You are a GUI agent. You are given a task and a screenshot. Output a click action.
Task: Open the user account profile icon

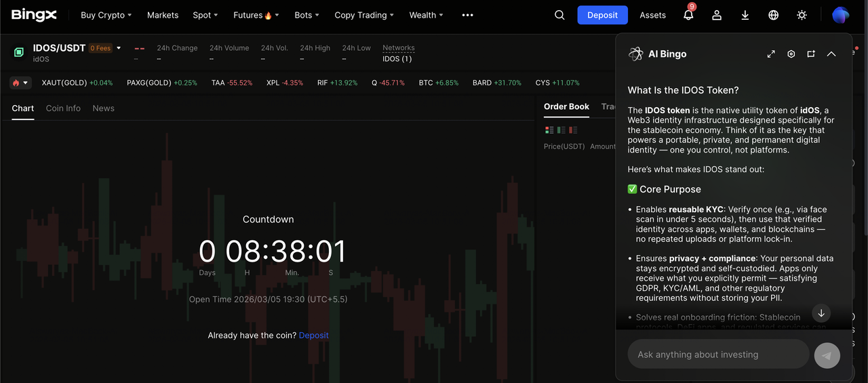[x=717, y=15]
